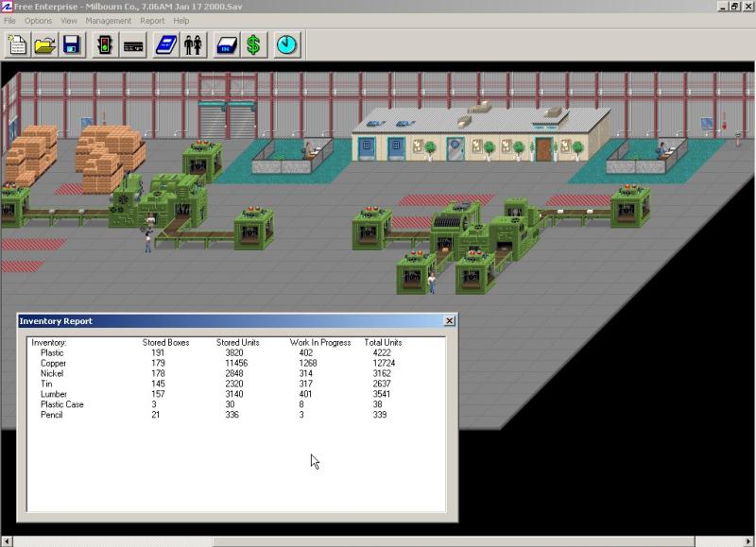Click the two people employees icon

pyautogui.click(x=194, y=44)
